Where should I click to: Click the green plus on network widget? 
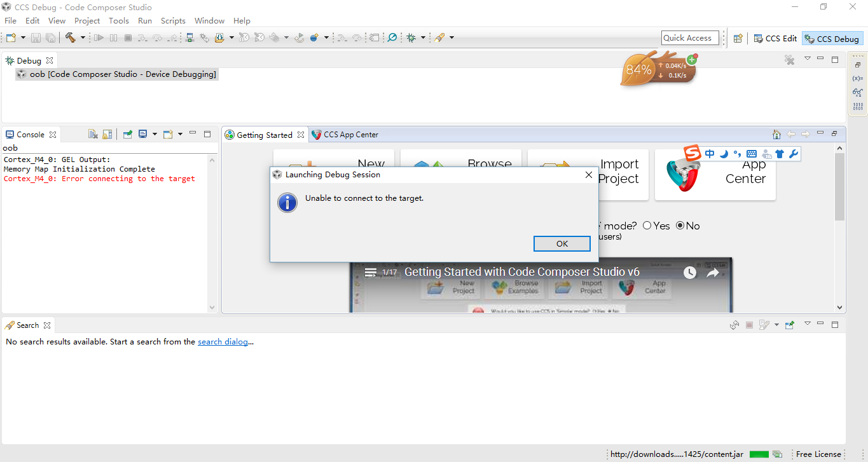692,60
